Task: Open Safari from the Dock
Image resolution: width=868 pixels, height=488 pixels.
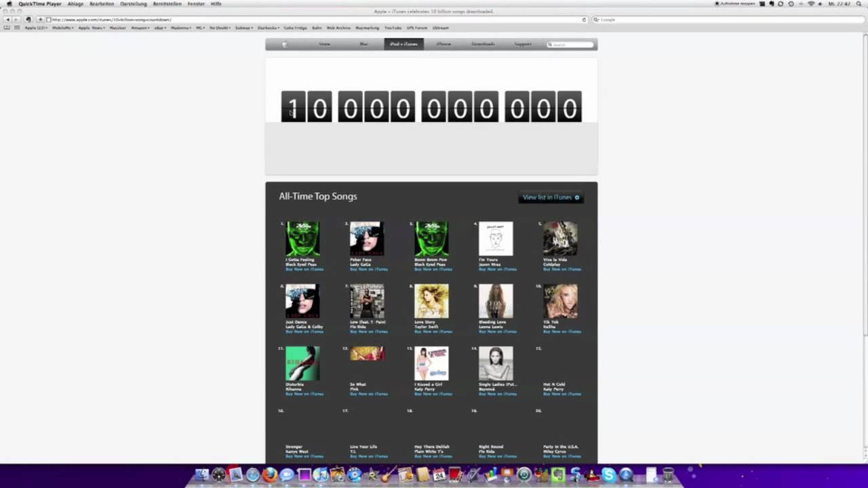Action: (253, 475)
